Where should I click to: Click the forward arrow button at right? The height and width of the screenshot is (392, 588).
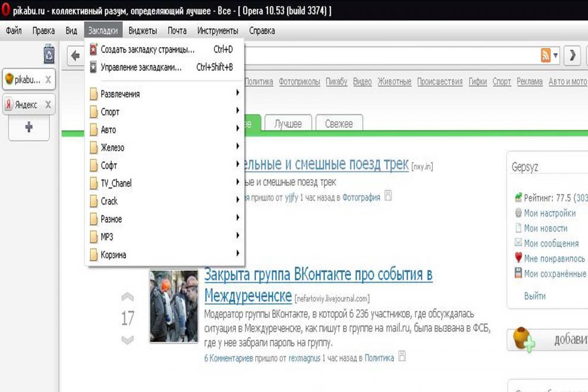coord(572,56)
